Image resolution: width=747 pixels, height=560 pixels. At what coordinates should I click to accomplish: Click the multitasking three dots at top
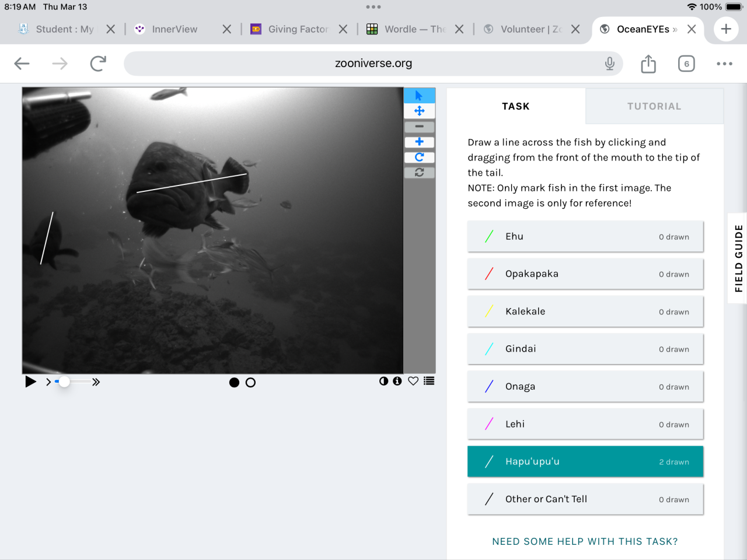(373, 7)
